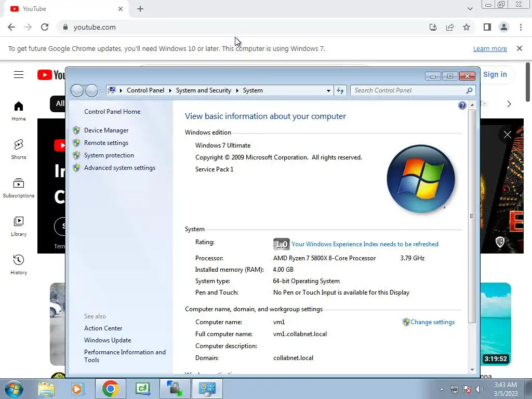The width and height of the screenshot is (532, 399).
Task: Open video thumbnail with 3:19:52 duration
Action: click(496, 324)
